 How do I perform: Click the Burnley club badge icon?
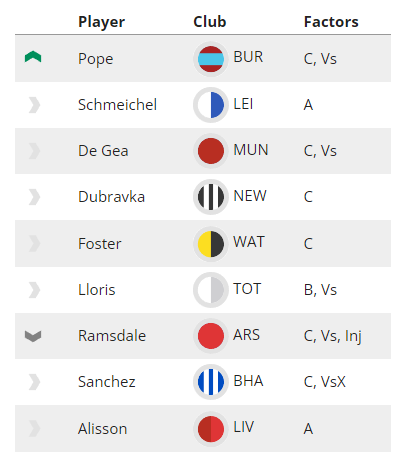pyautogui.click(x=211, y=59)
